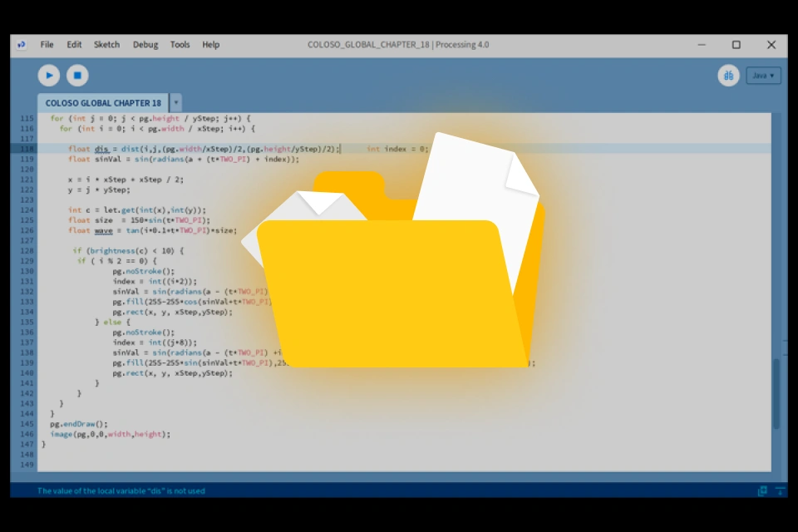Screen dimensions: 798x532
Task: Click the 'dis is not used' warning message
Action: click(x=121, y=490)
